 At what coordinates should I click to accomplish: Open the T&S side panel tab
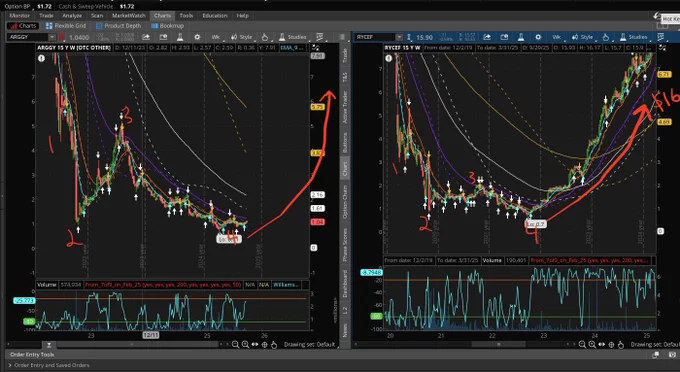[345, 77]
